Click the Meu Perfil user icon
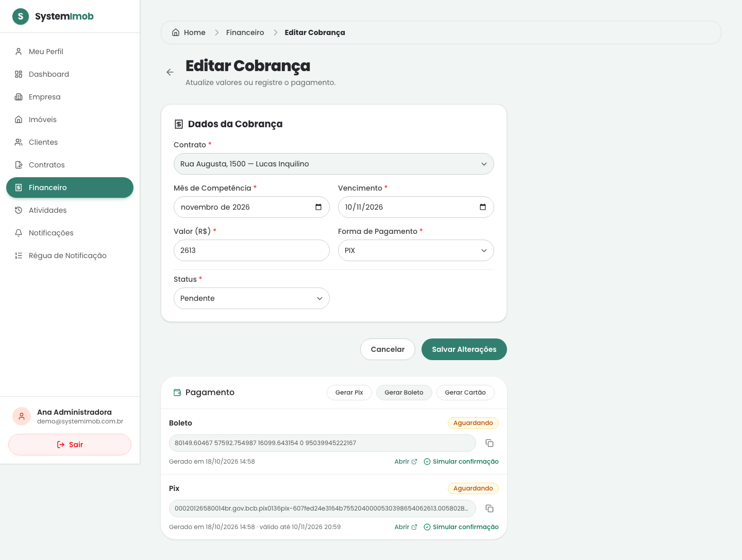This screenshot has height=560, width=742. 19,52
